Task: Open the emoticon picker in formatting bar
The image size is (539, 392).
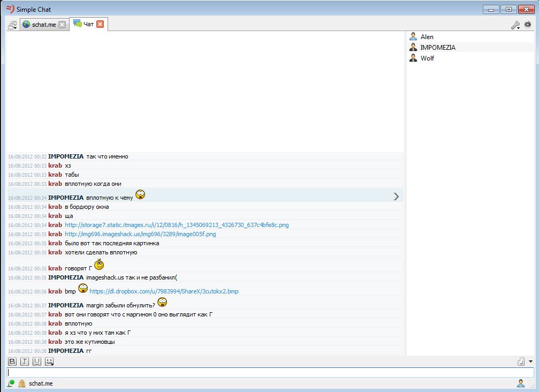Action: coord(49,361)
